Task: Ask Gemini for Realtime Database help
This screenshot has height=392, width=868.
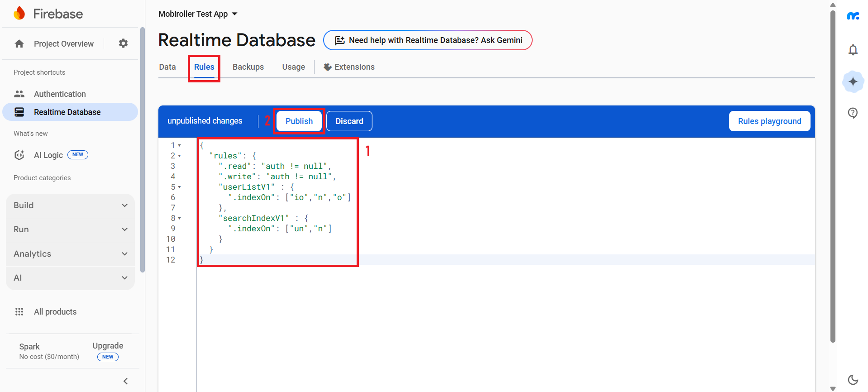Action: coord(428,40)
